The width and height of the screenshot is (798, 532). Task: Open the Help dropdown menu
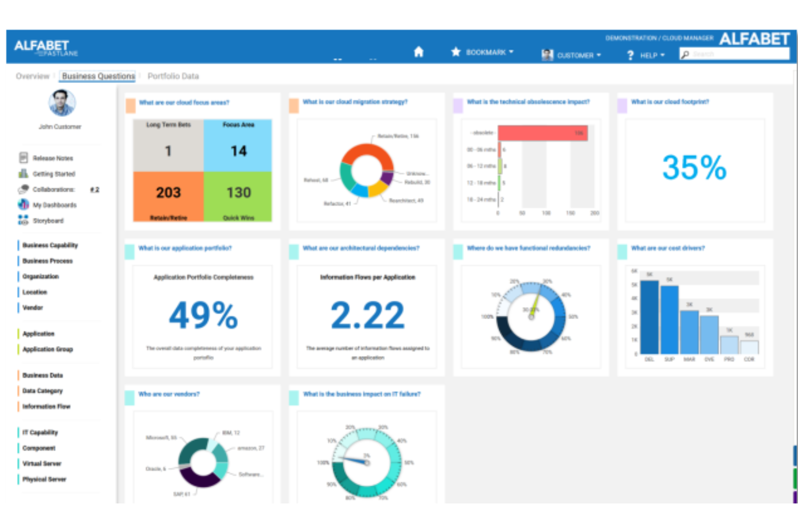click(x=646, y=55)
